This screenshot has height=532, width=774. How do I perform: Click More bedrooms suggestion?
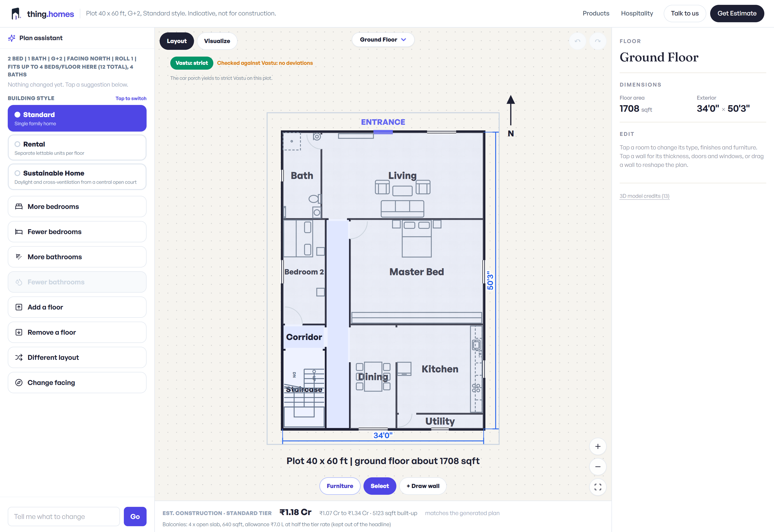[77, 207]
